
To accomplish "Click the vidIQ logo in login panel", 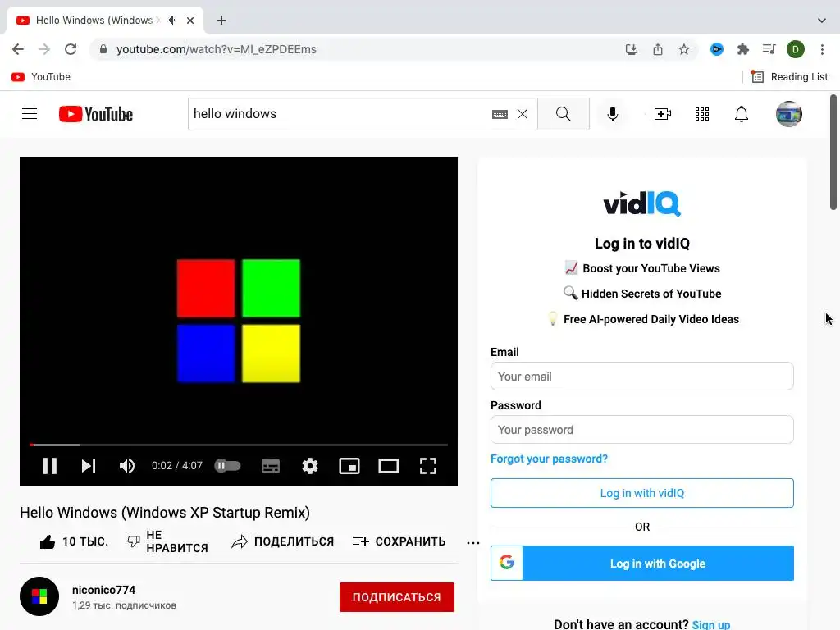I will pyautogui.click(x=641, y=203).
